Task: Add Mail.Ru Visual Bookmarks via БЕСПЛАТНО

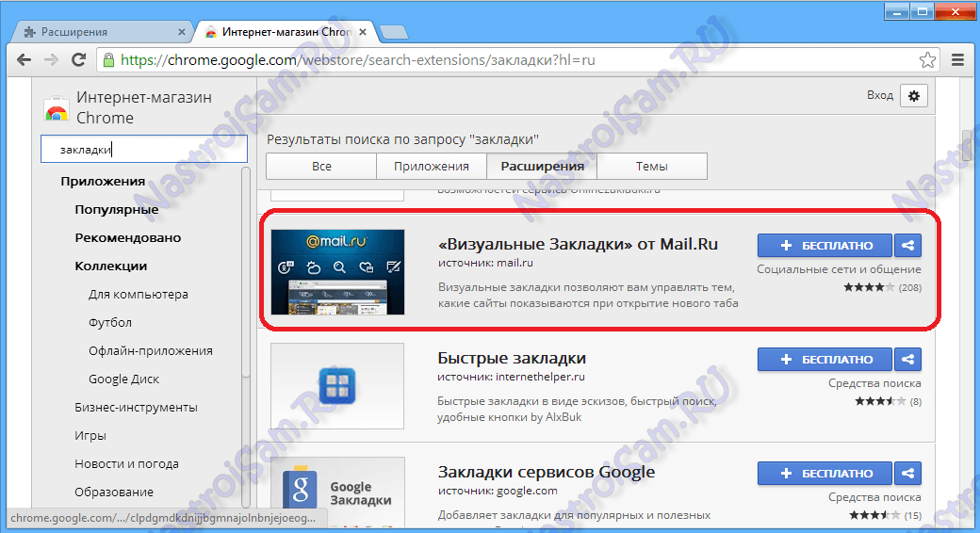Action: click(825, 246)
